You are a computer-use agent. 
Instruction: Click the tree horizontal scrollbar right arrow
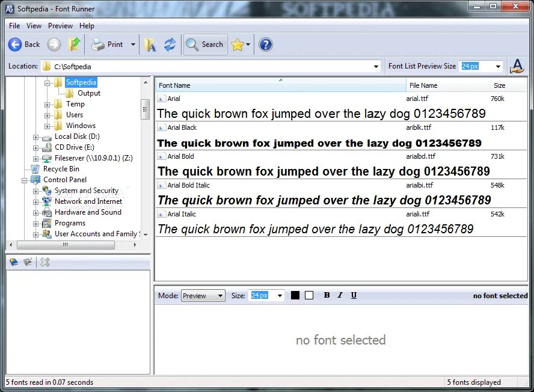[x=135, y=245]
